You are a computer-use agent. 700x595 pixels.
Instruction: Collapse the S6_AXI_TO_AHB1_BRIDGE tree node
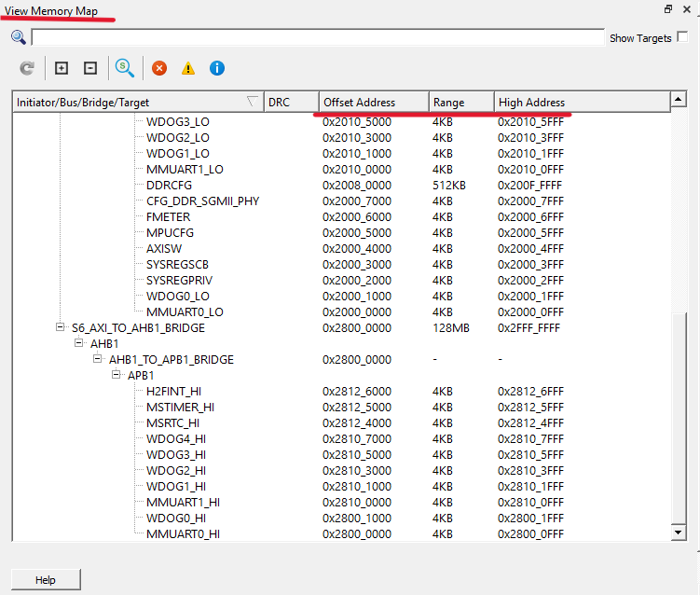[x=62, y=327]
